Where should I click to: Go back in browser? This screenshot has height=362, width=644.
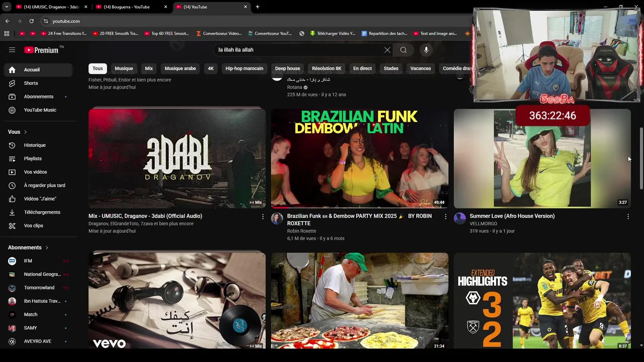[x=7, y=21]
